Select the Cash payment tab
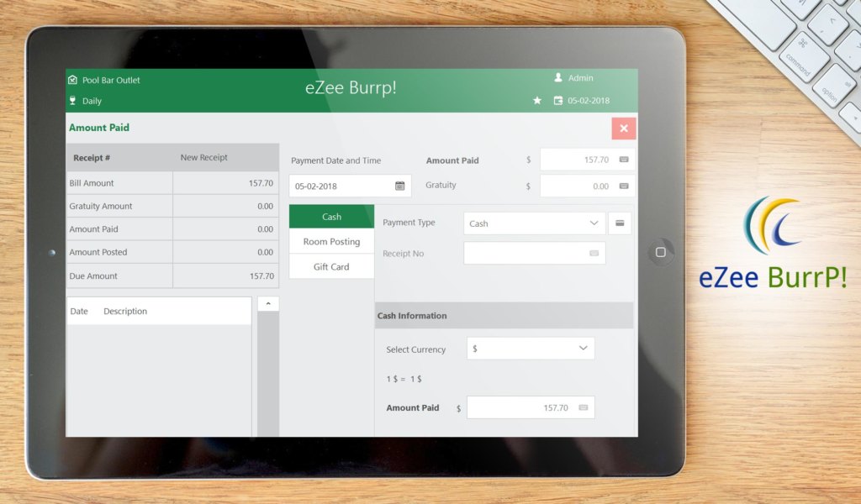Image resolution: width=861 pixels, height=504 pixels. [331, 217]
